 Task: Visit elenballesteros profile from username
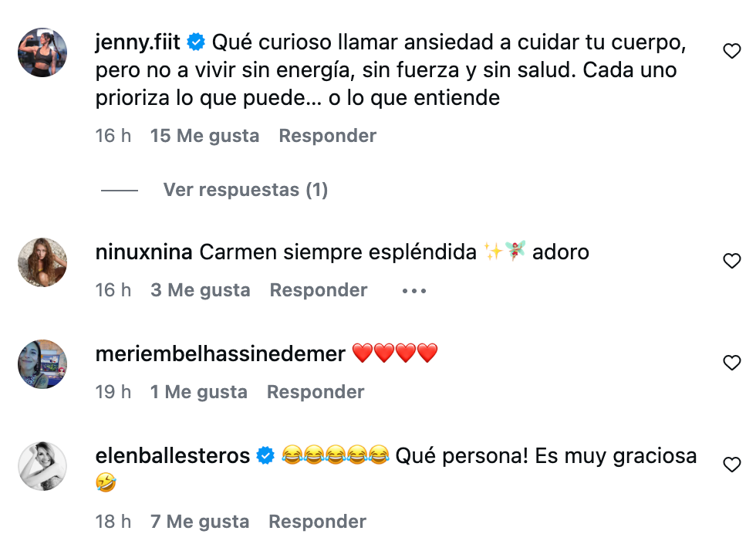pos(173,456)
